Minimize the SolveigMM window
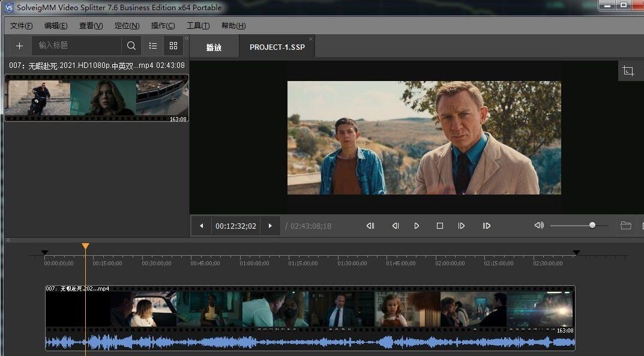The width and height of the screenshot is (644, 356). (x=607, y=5)
